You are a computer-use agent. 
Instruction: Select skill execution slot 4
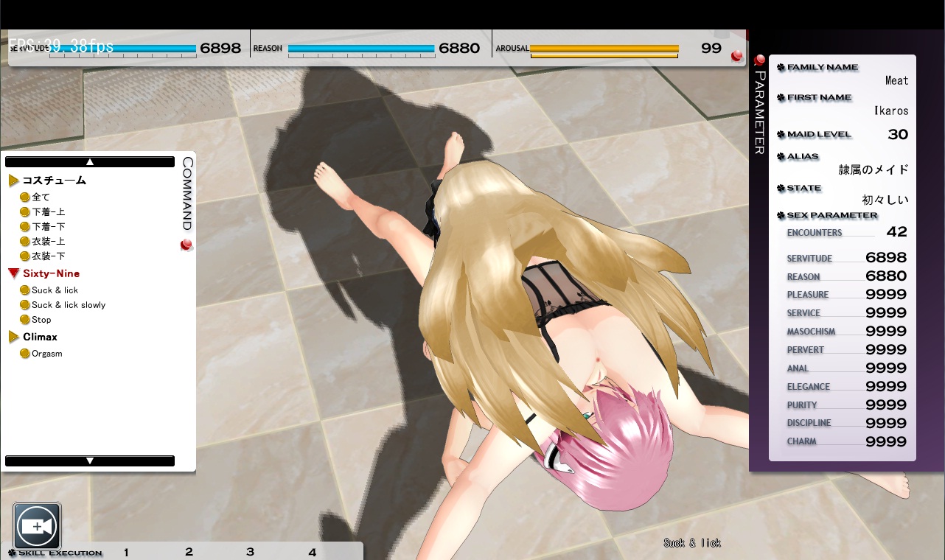[312, 552]
